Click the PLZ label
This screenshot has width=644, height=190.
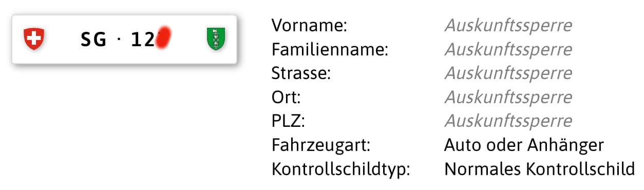[288, 121]
